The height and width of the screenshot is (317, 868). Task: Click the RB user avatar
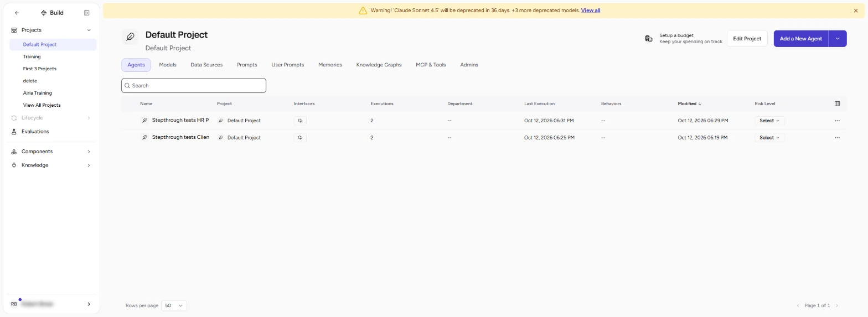coord(14,304)
